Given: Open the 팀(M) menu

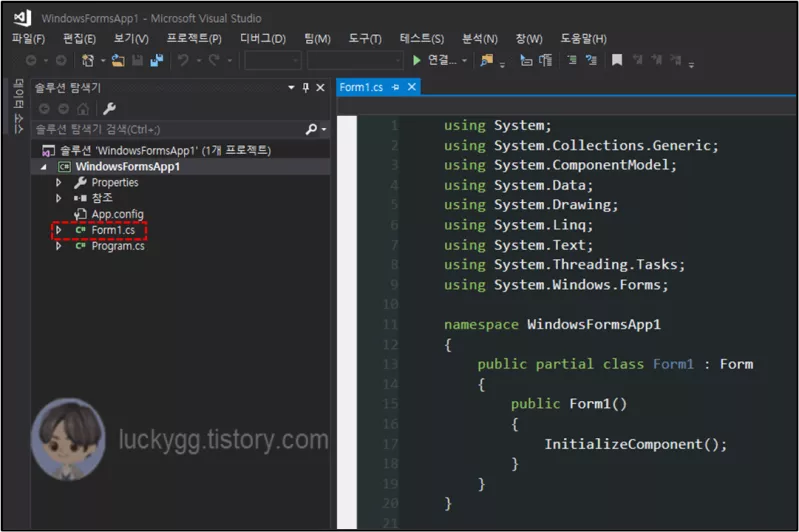Looking at the screenshot, I should tap(317, 39).
